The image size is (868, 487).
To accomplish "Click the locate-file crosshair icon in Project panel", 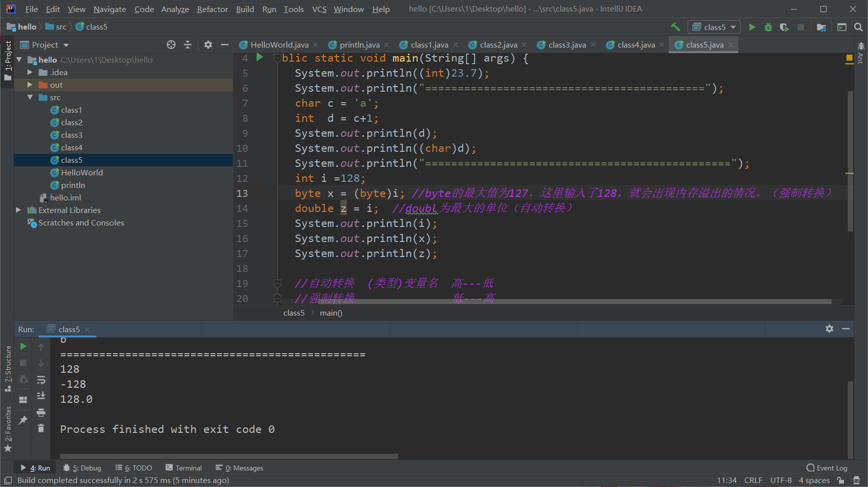I will point(171,45).
